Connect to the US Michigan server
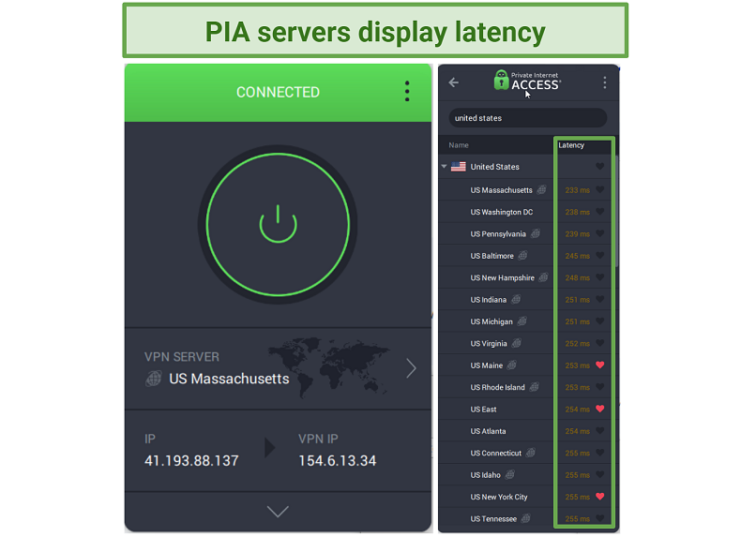The image size is (756, 537). click(526, 321)
